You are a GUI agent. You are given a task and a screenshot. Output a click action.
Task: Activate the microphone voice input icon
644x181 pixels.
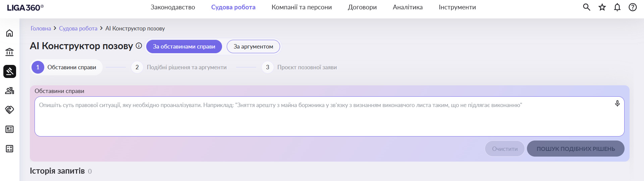pyautogui.click(x=617, y=104)
